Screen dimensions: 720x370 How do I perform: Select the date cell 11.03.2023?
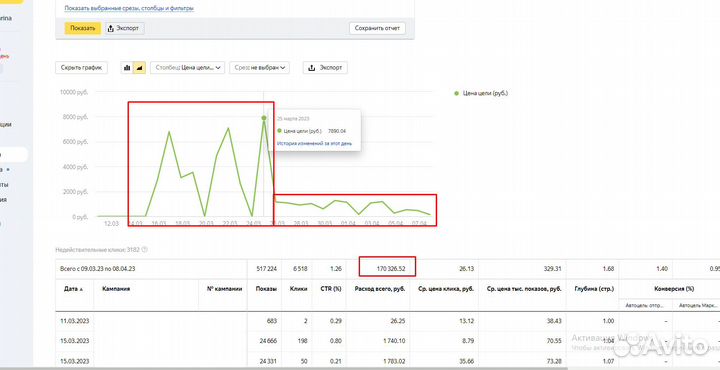(74, 321)
